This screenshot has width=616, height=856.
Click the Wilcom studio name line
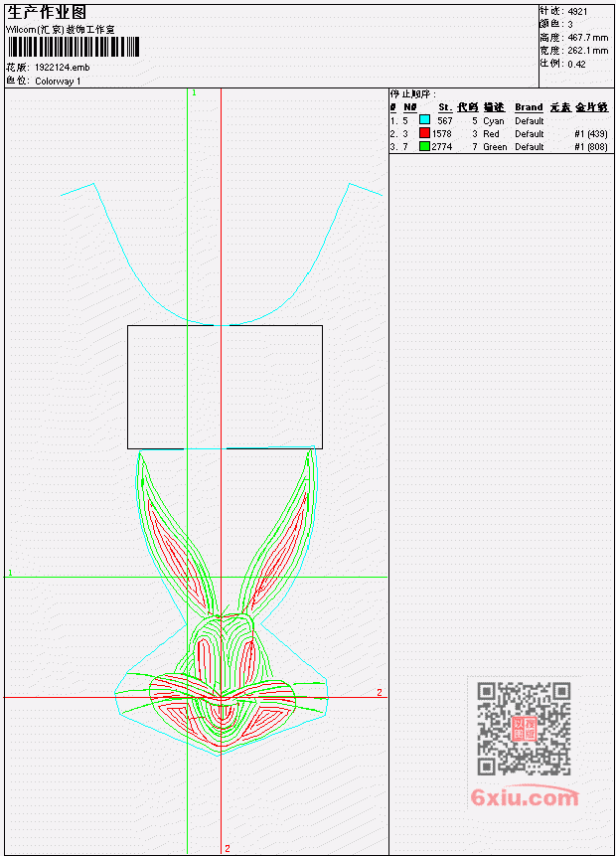(60, 30)
